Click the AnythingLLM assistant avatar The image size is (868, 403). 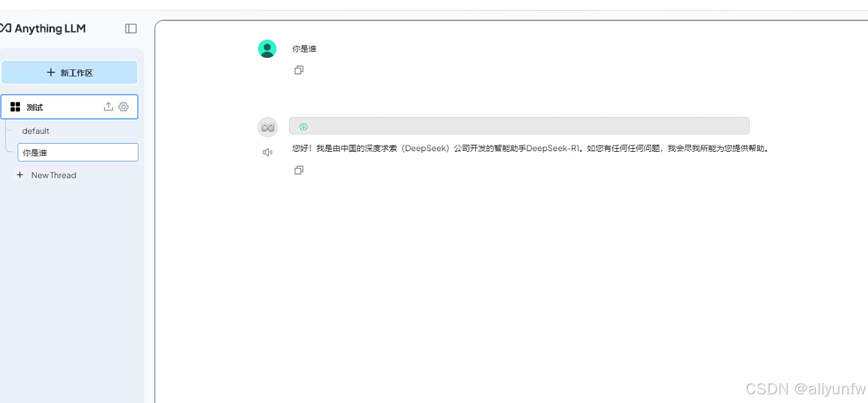coord(267,127)
